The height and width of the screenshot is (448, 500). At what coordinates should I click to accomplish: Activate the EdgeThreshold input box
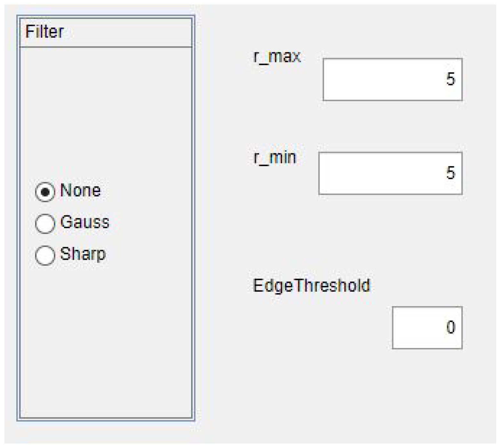[427, 328]
